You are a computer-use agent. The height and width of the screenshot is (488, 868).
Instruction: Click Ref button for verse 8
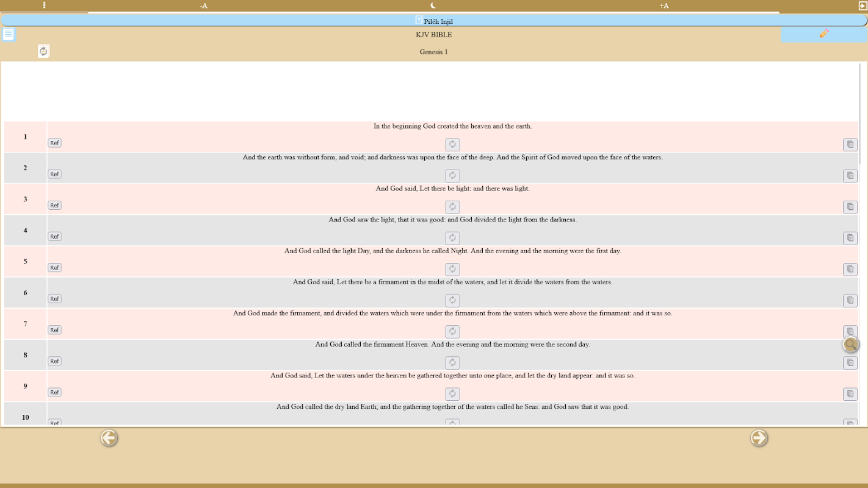pos(55,361)
